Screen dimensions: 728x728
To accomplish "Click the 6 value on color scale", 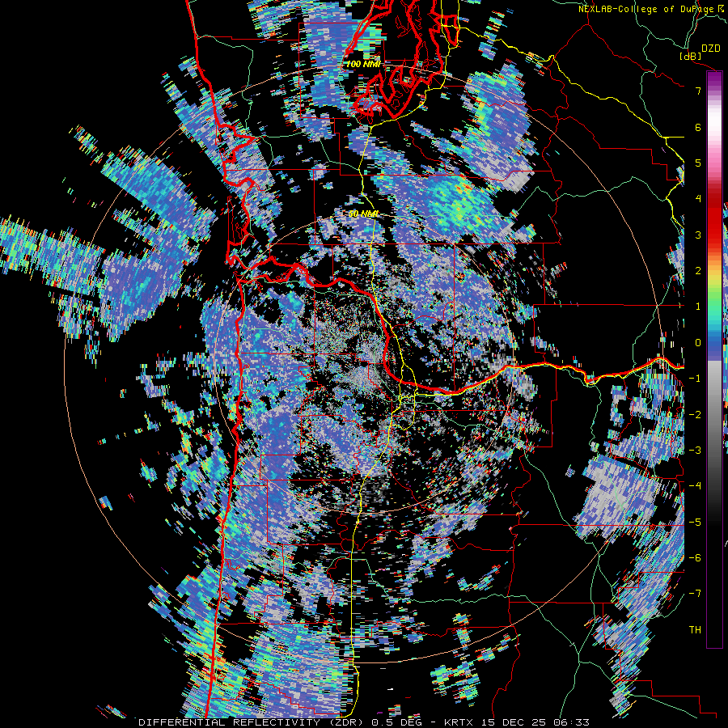I will [x=698, y=127].
